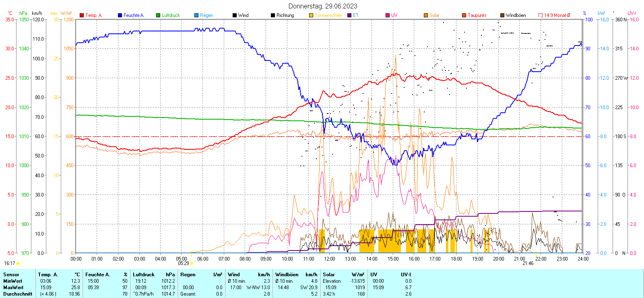The width and height of the screenshot is (644, 298).
Task: Click the orange Taupunkt legend square
Action: coord(464,15)
